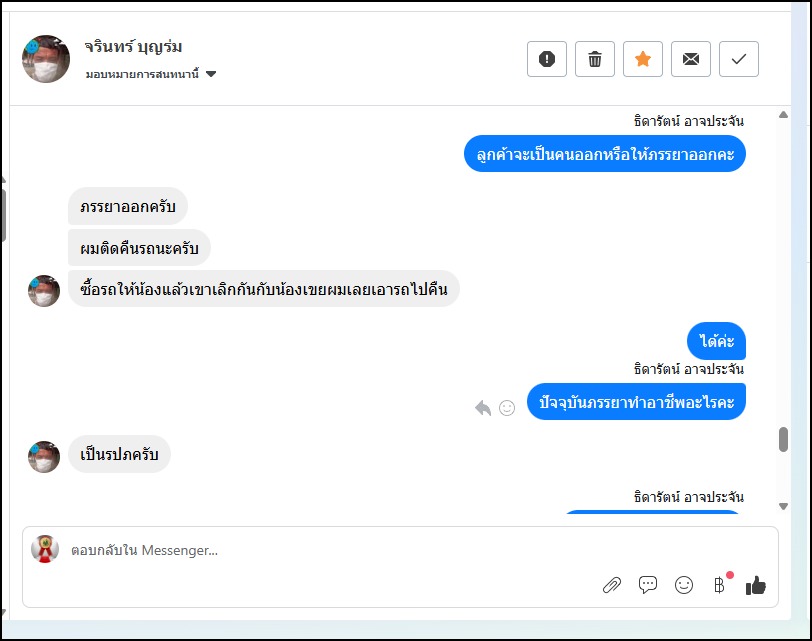Click the reply arrow beside the message
The image size is (812, 641).
click(483, 407)
